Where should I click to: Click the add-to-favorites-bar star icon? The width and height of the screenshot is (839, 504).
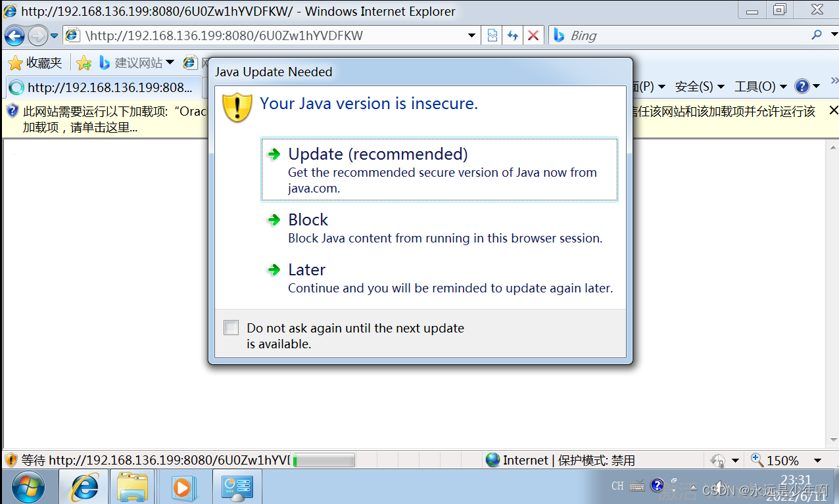84,62
